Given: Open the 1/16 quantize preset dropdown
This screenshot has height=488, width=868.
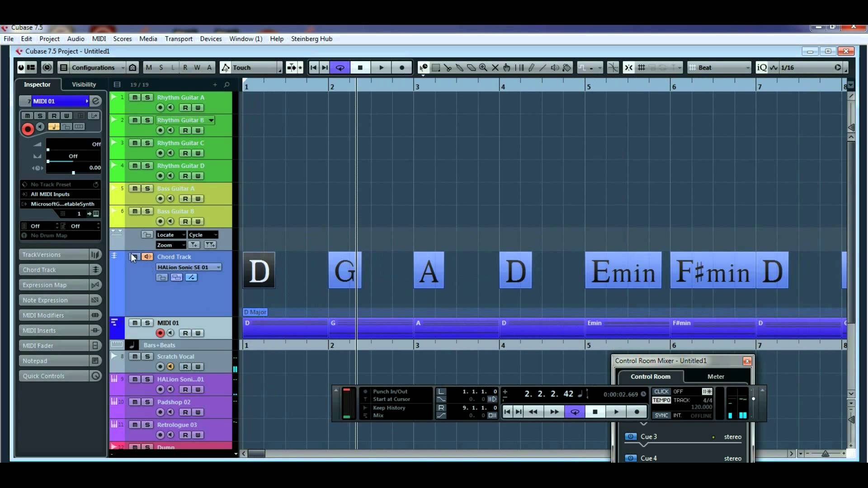Looking at the screenshot, I should 811,68.
